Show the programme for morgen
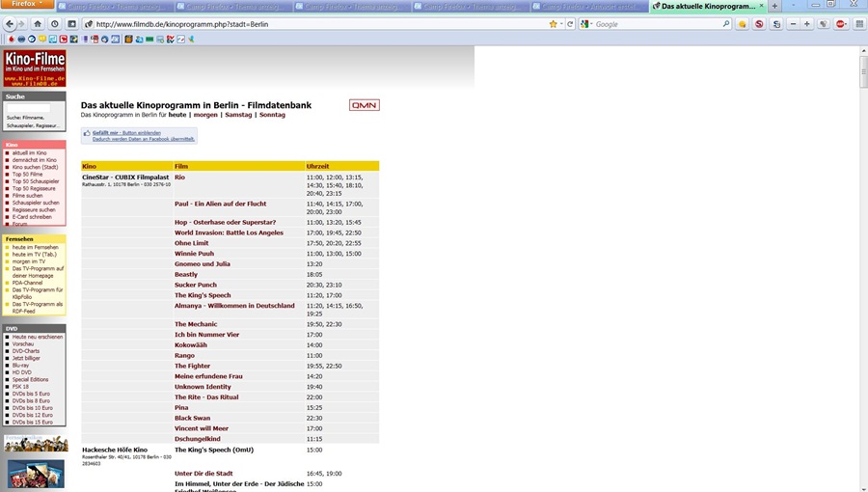This screenshot has height=492, width=868. (x=205, y=115)
